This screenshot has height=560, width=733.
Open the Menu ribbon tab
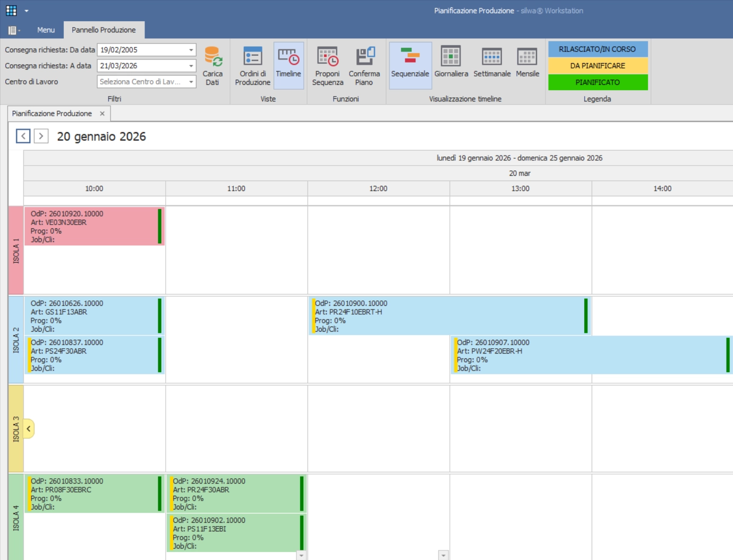(46, 30)
